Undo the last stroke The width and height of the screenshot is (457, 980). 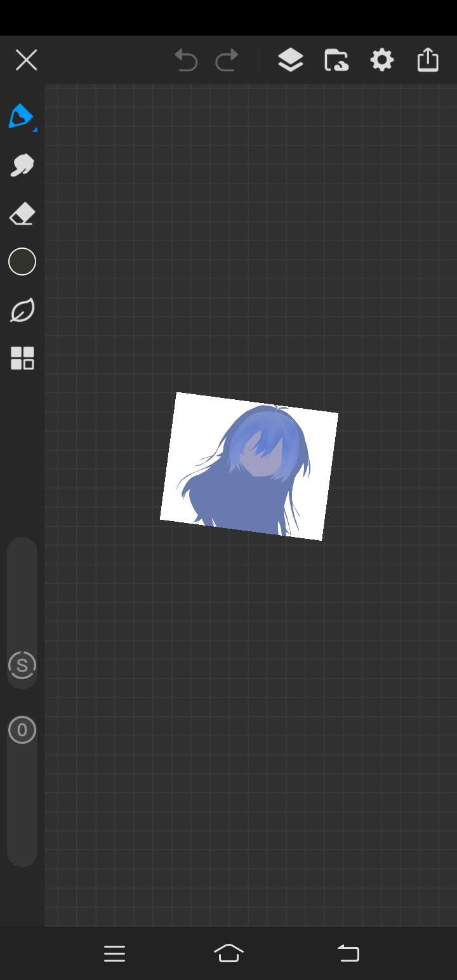(186, 61)
